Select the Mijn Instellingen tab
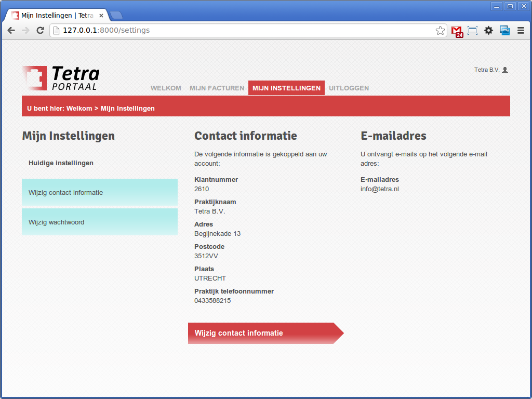The height and width of the screenshot is (399, 532). pos(286,88)
